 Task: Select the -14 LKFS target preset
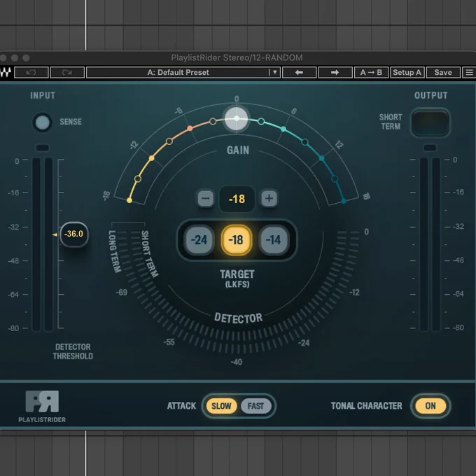274,240
